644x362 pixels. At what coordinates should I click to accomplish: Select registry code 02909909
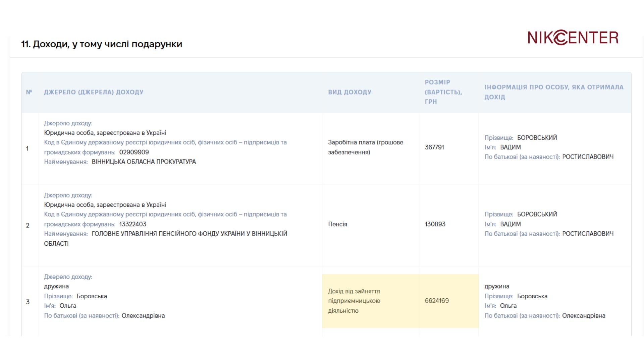tap(134, 152)
